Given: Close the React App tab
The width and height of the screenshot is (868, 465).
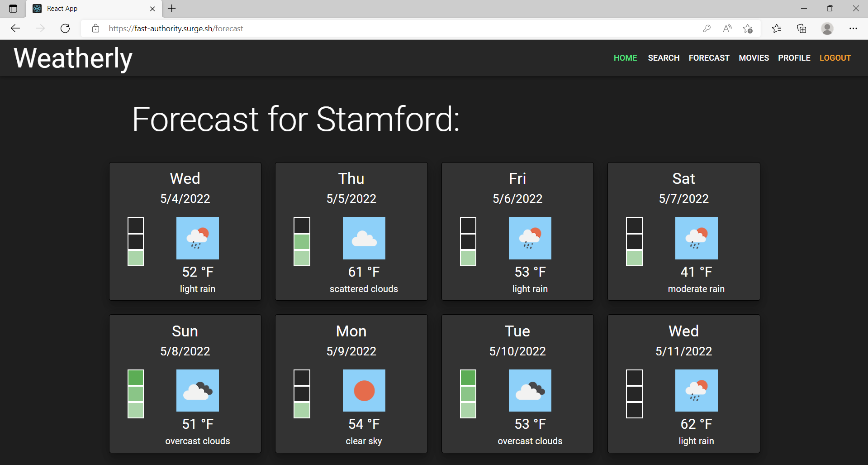Looking at the screenshot, I should point(152,9).
